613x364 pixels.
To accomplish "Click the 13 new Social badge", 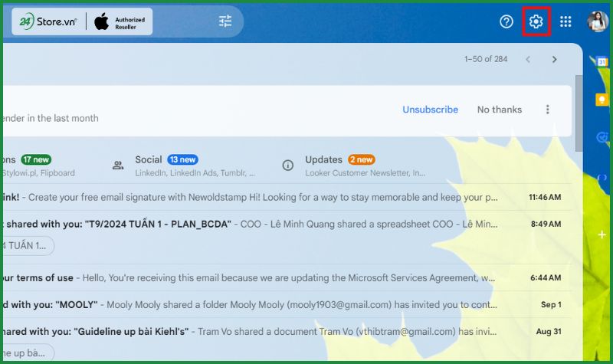I will (182, 159).
